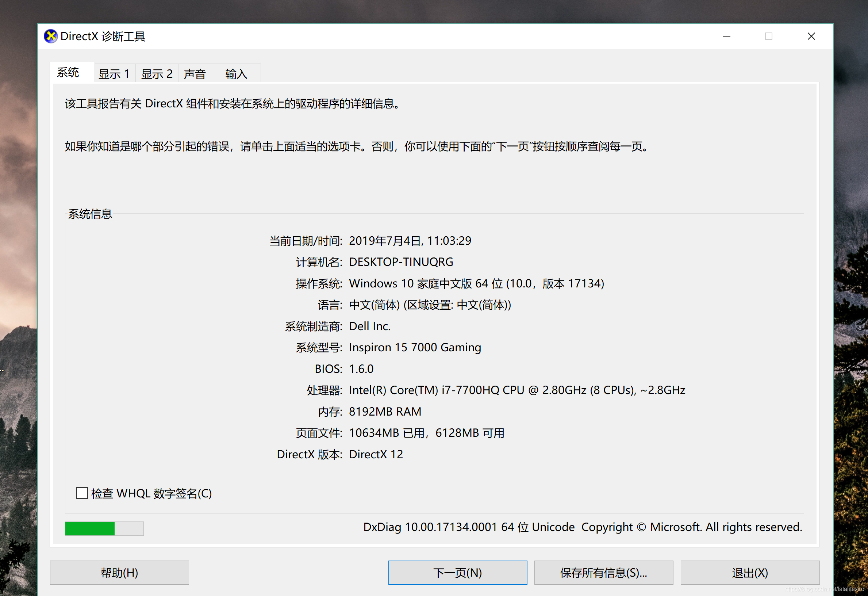The height and width of the screenshot is (596, 868).
Task: Enable the 检查 WHQL 数字签名 checkbox
Action: click(x=82, y=493)
